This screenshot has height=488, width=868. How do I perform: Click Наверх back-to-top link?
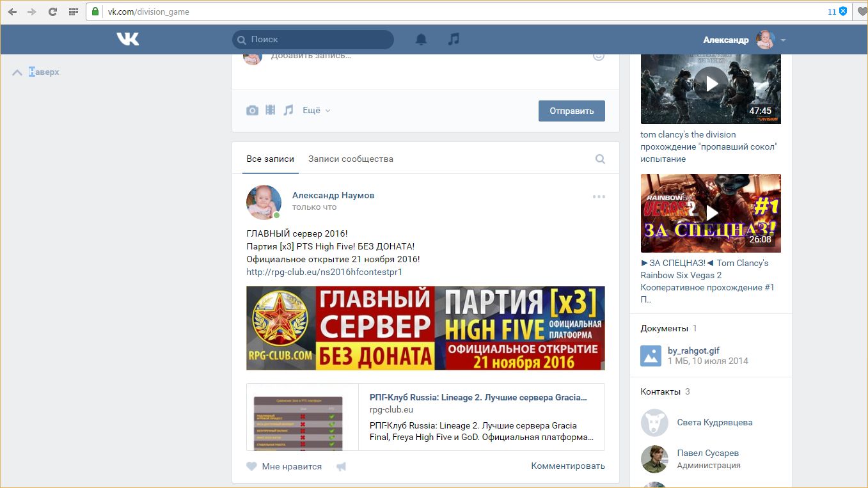pos(44,72)
